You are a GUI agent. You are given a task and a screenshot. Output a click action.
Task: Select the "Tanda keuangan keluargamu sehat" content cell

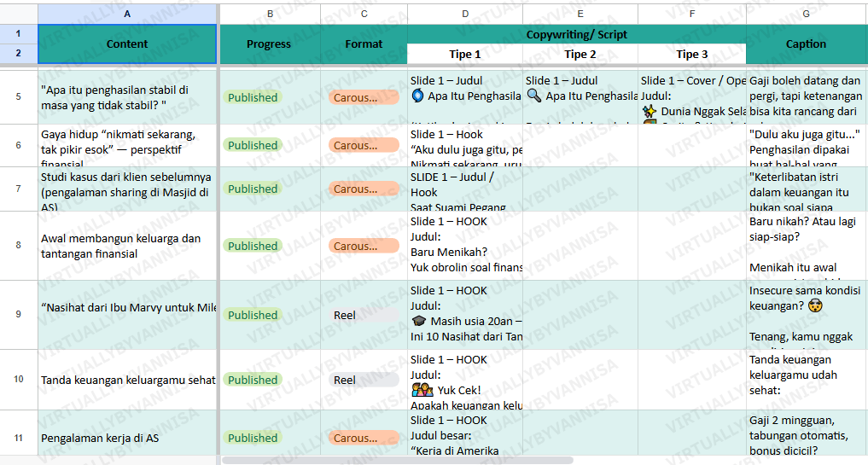pyautogui.click(x=127, y=380)
